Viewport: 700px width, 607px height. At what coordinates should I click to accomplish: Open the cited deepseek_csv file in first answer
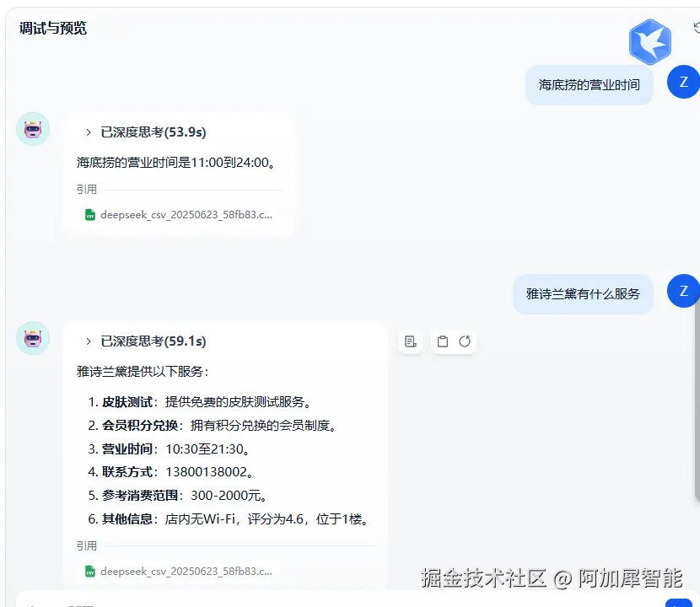click(179, 215)
